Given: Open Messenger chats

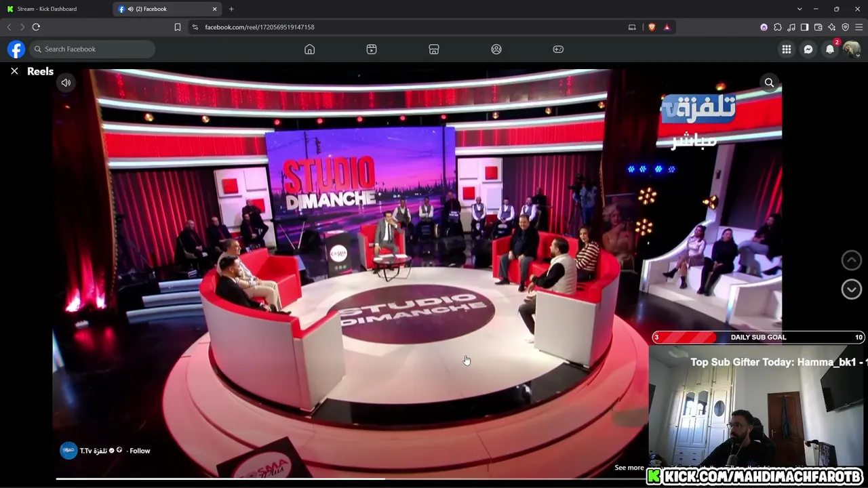Looking at the screenshot, I should coord(808,49).
